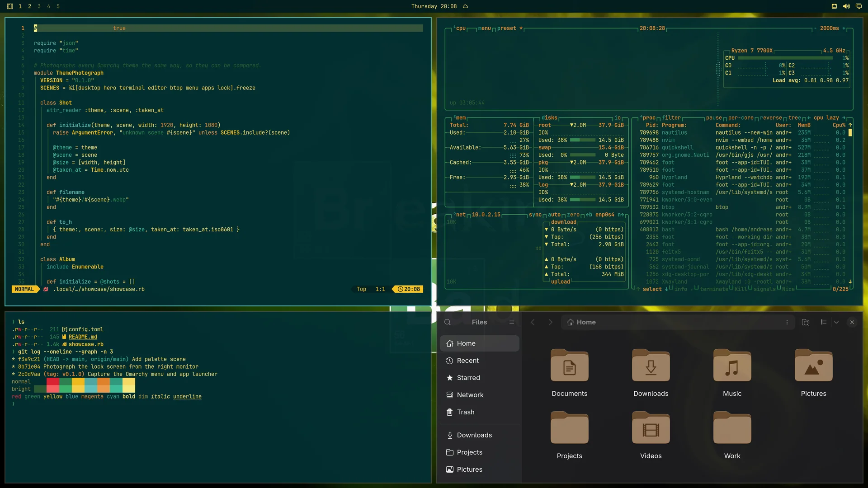Toggle btop net auto scaling
This screenshot has height=488, width=868.
pos(554,215)
